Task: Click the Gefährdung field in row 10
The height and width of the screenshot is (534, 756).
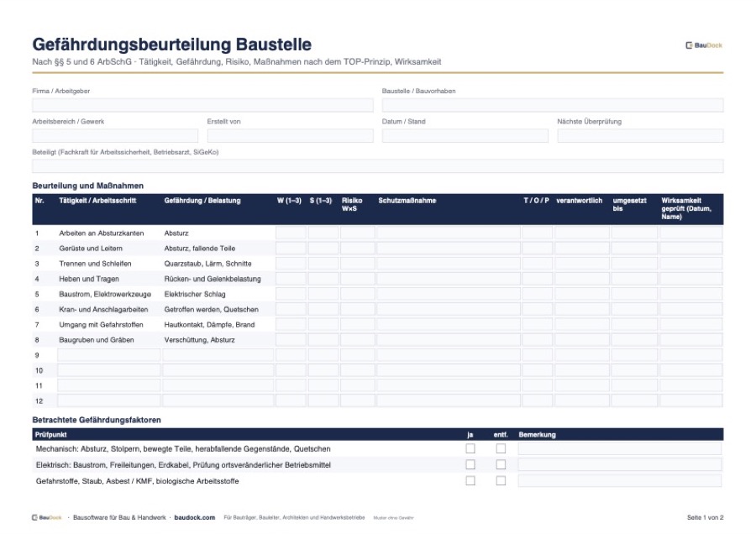Action: tap(218, 370)
